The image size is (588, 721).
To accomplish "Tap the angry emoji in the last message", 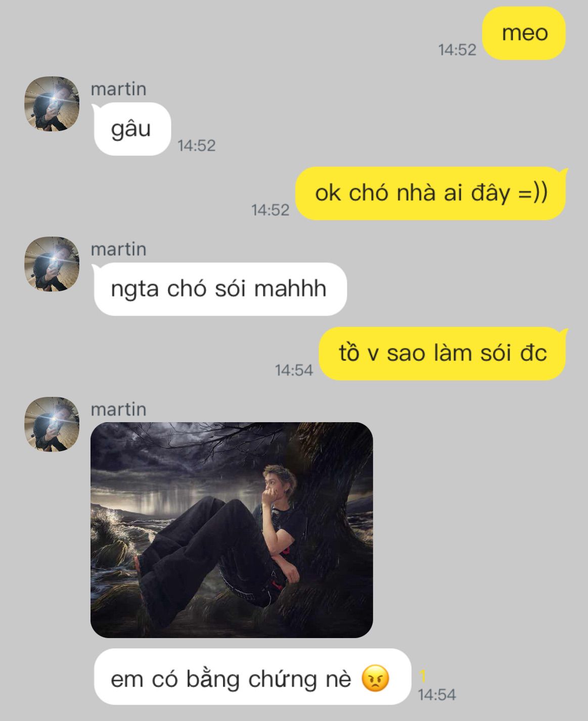I will click(x=375, y=679).
